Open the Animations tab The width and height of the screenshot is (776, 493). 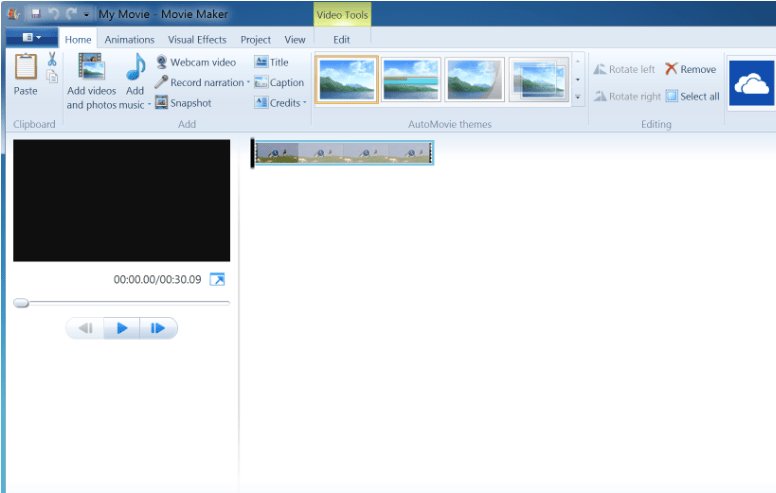(129, 40)
